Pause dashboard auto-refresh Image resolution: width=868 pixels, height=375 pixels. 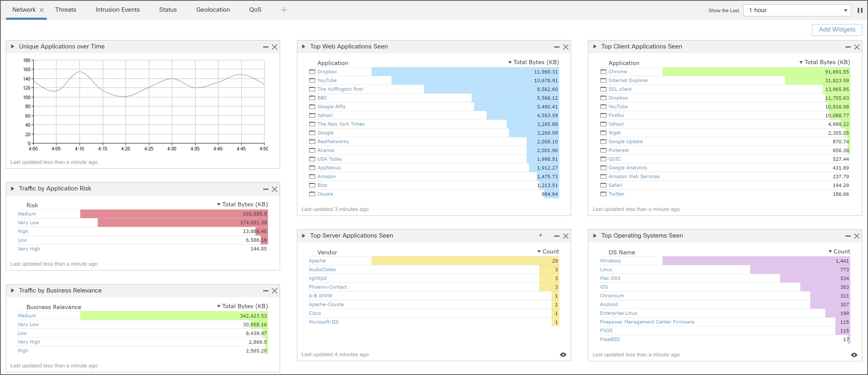click(x=860, y=10)
